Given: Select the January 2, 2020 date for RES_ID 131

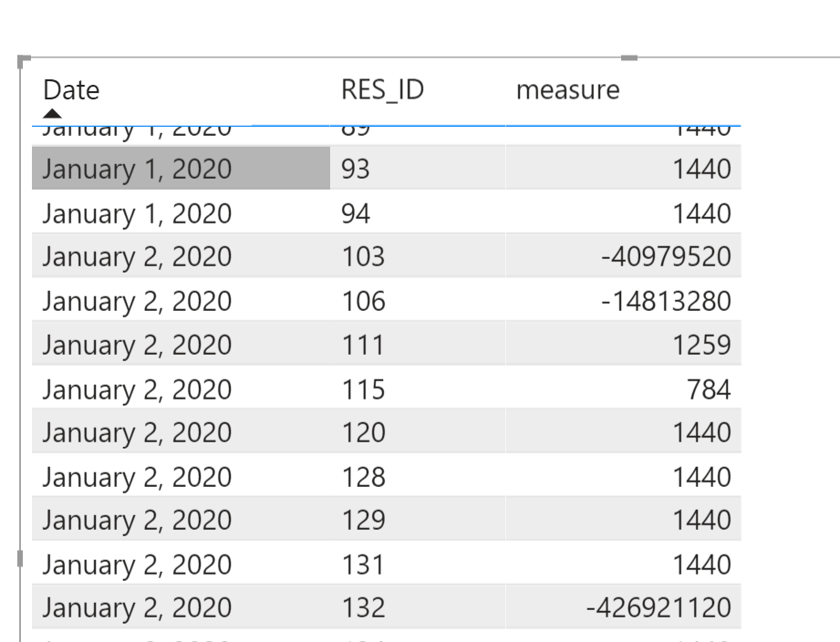Looking at the screenshot, I should click(181, 564).
